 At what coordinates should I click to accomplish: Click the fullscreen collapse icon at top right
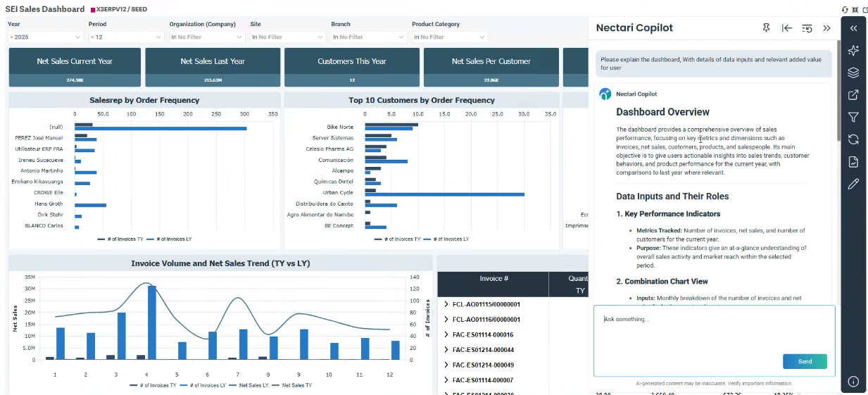855,10
